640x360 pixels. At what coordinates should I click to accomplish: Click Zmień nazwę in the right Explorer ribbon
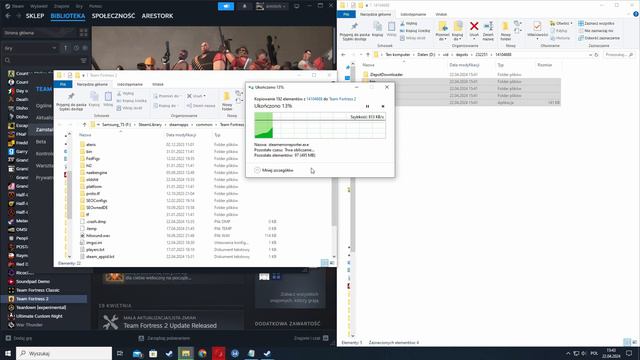pos(488,31)
